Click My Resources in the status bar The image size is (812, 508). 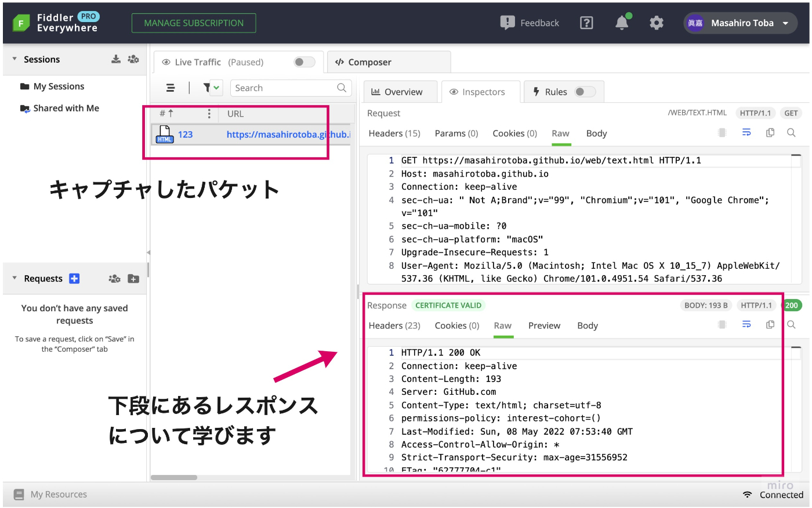(x=59, y=495)
